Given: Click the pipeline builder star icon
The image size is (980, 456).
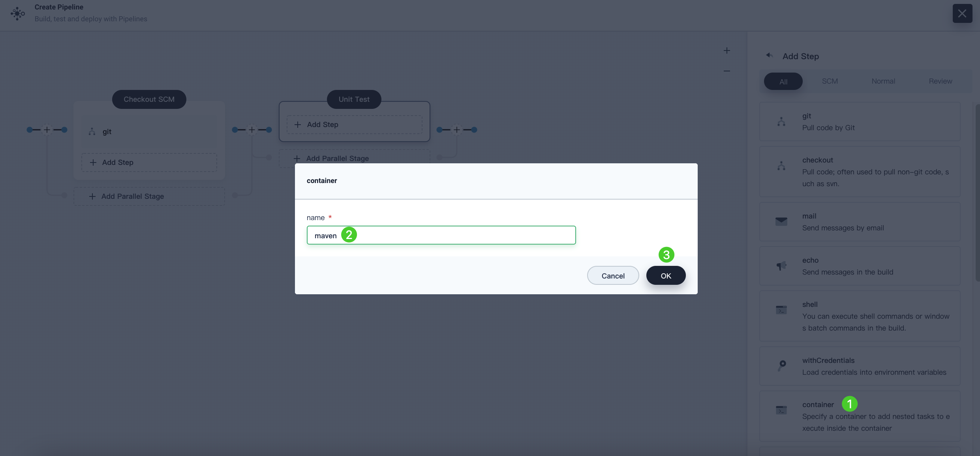Looking at the screenshot, I should point(17,13).
